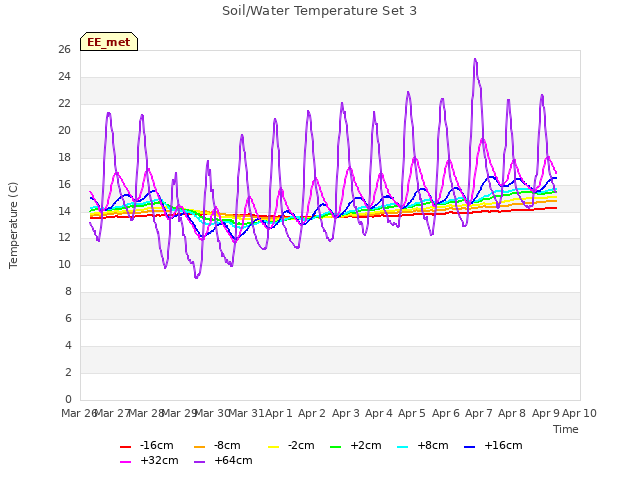
Task: Click the red -16cm legend swatch
Action: (x=125, y=447)
